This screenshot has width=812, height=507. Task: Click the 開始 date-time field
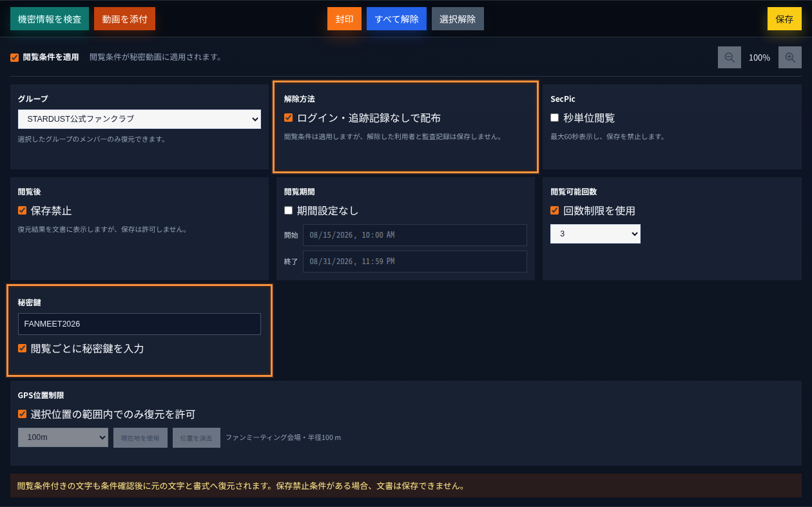[415, 235]
